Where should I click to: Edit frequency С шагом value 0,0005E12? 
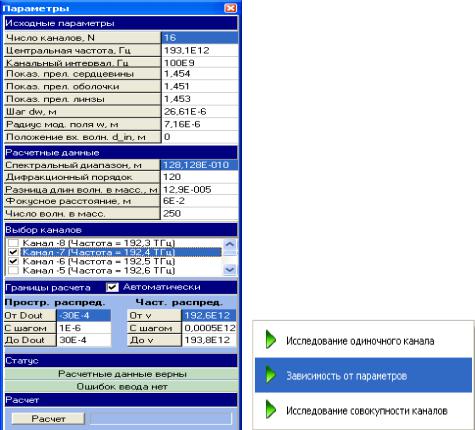click(209, 328)
